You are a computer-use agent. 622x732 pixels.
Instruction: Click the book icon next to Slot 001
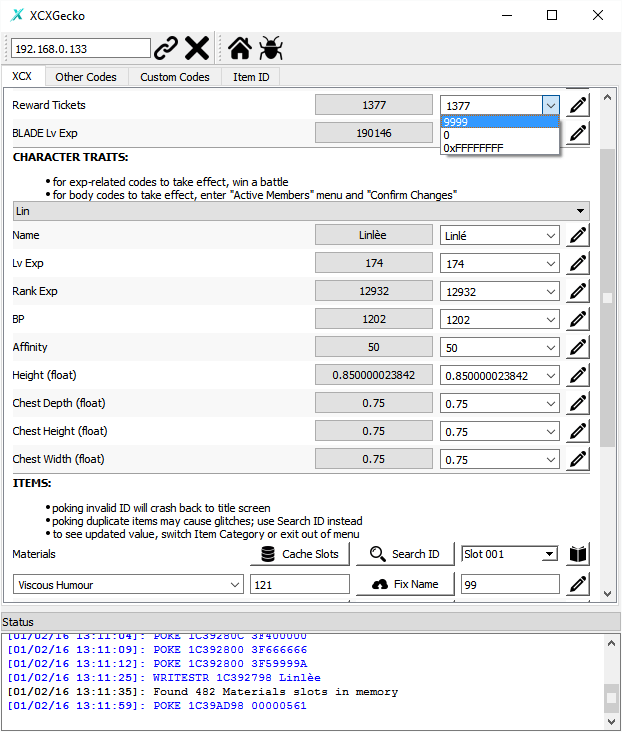tap(578, 554)
